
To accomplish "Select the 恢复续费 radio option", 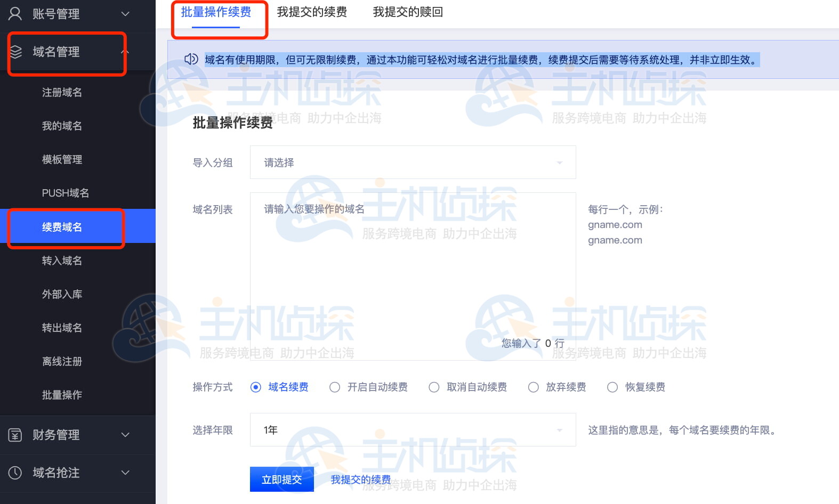I will 612,387.
